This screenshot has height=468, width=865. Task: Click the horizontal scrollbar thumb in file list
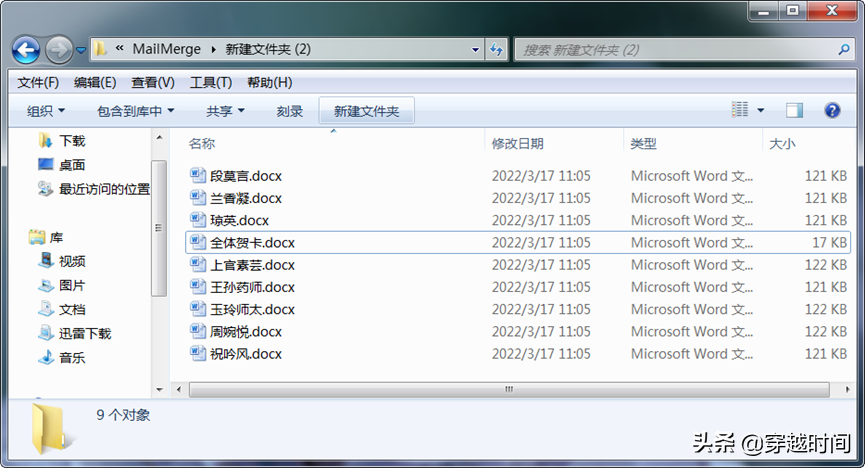[x=509, y=390]
